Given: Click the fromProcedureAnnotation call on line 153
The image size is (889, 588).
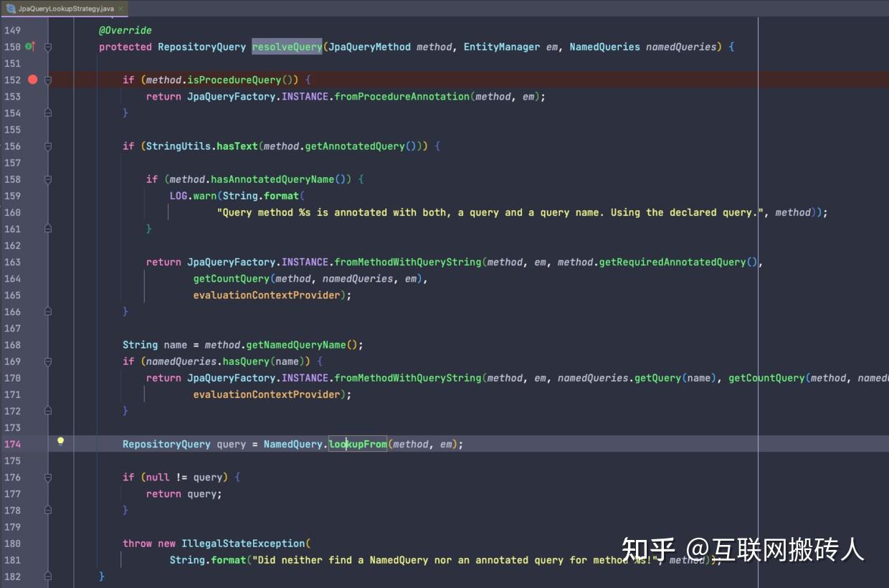Looking at the screenshot, I should 401,96.
